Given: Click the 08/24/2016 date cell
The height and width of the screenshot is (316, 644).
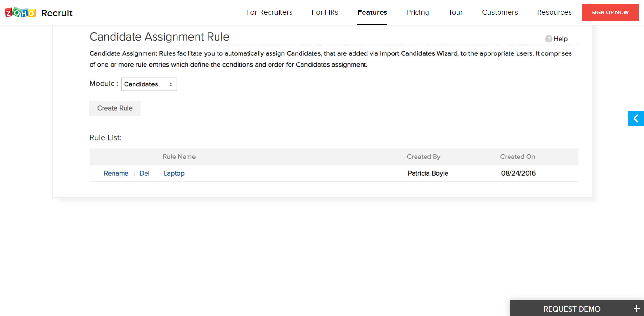Looking at the screenshot, I should (519, 173).
